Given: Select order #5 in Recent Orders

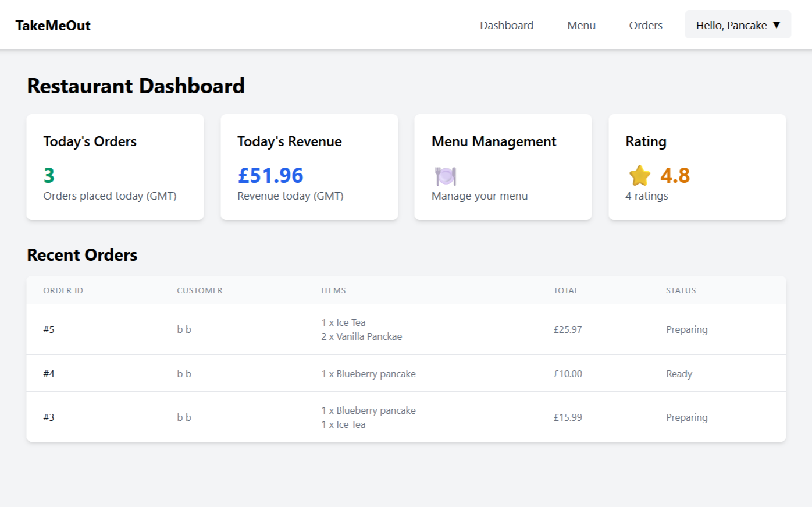Looking at the screenshot, I should 49,329.
